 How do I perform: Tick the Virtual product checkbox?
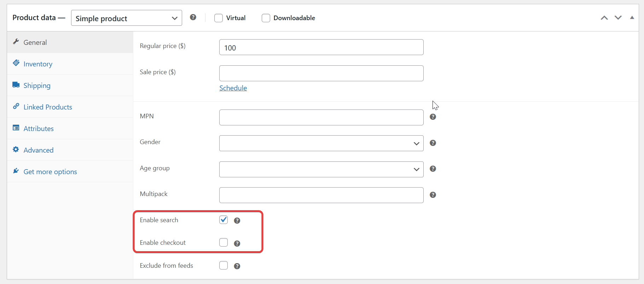(219, 18)
